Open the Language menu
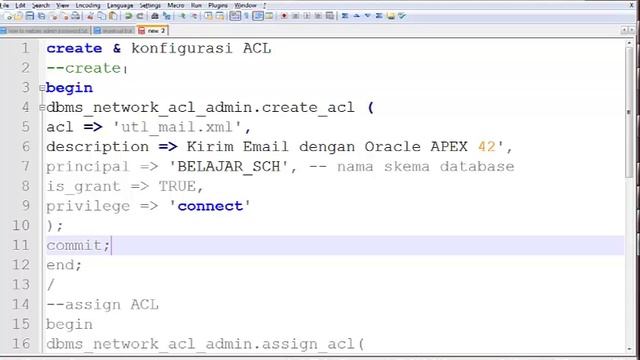640x360 pixels. (x=120, y=5)
